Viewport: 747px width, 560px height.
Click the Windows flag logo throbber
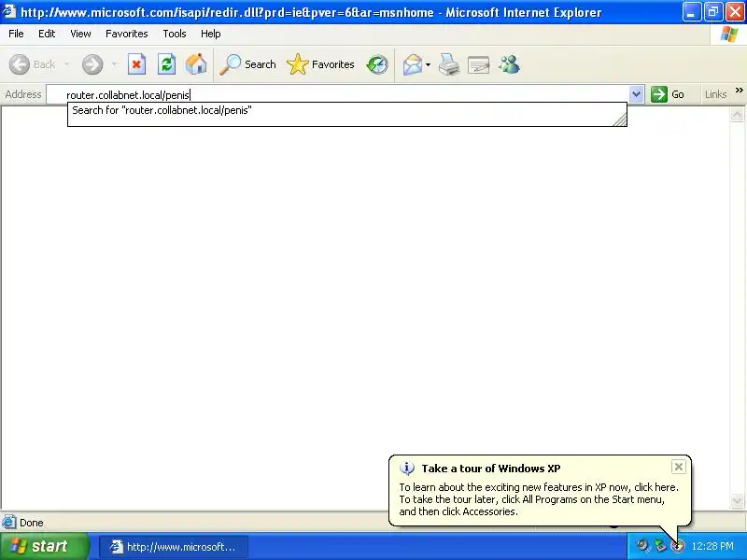coord(729,35)
